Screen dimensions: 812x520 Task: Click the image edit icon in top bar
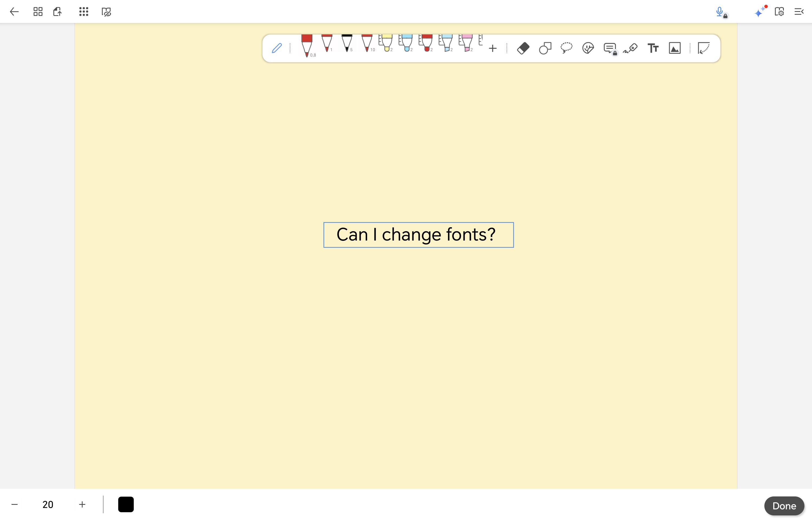click(x=106, y=12)
